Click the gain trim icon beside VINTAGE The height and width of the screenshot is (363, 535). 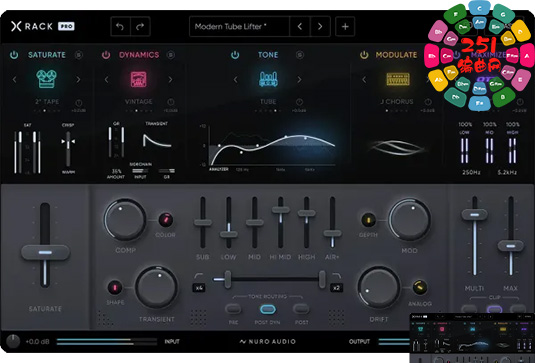[171, 102]
